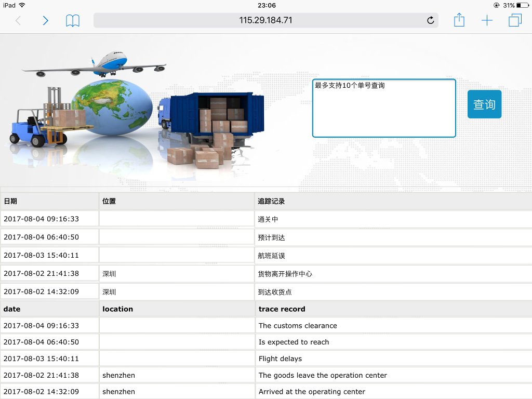532x399 pixels.
Task: Click 2017-08-03 15:40:11 in Chinese table
Action: click(x=41, y=255)
